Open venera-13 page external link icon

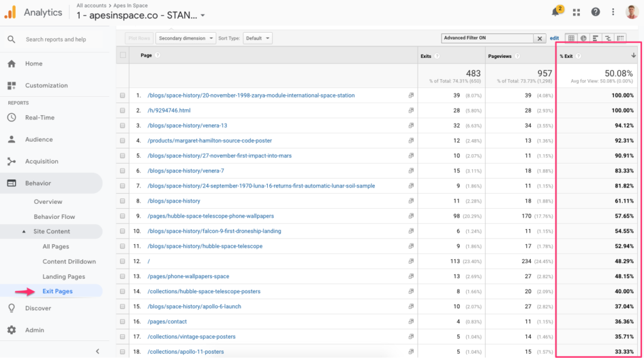[411, 125]
